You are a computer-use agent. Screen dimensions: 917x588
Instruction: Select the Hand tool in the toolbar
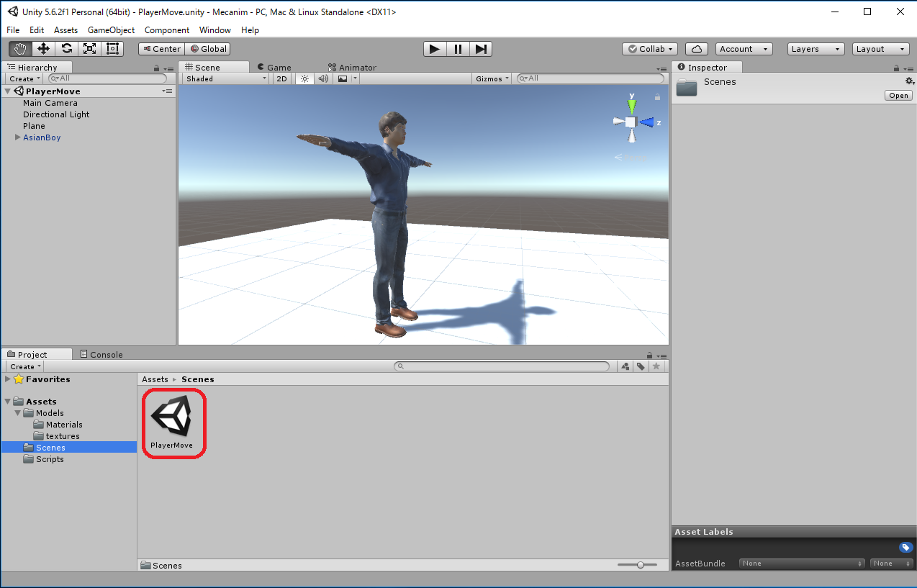(x=20, y=49)
